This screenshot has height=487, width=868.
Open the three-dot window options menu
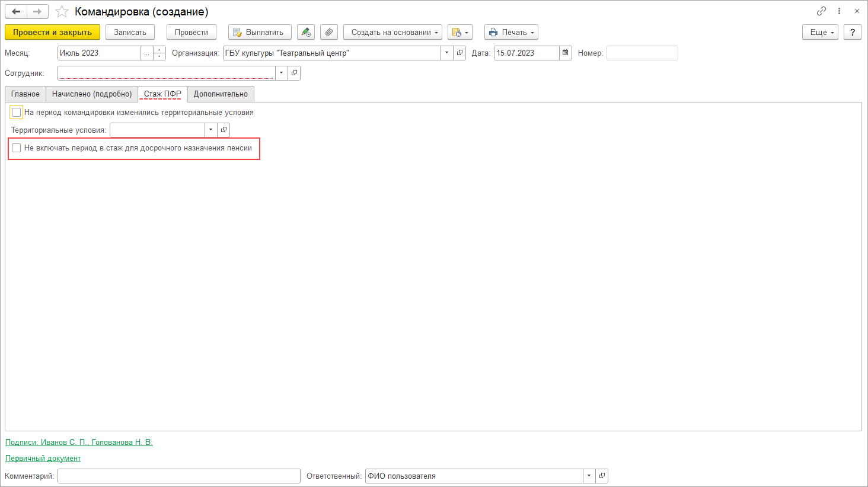click(839, 11)
